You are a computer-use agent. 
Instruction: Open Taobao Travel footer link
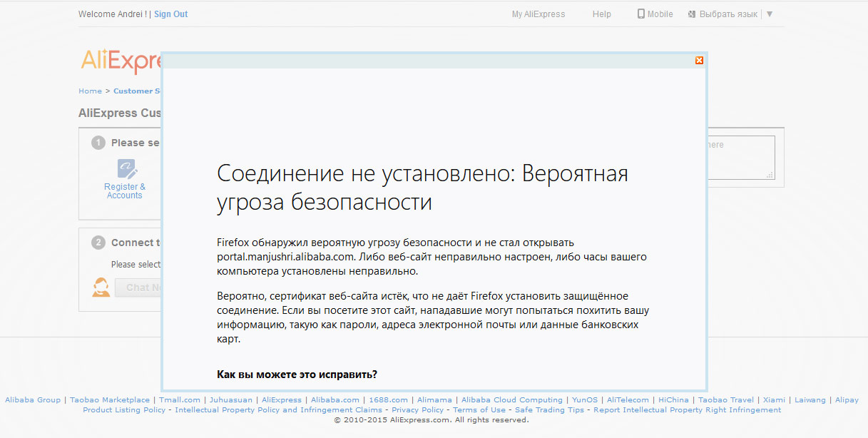coord(726,400)
